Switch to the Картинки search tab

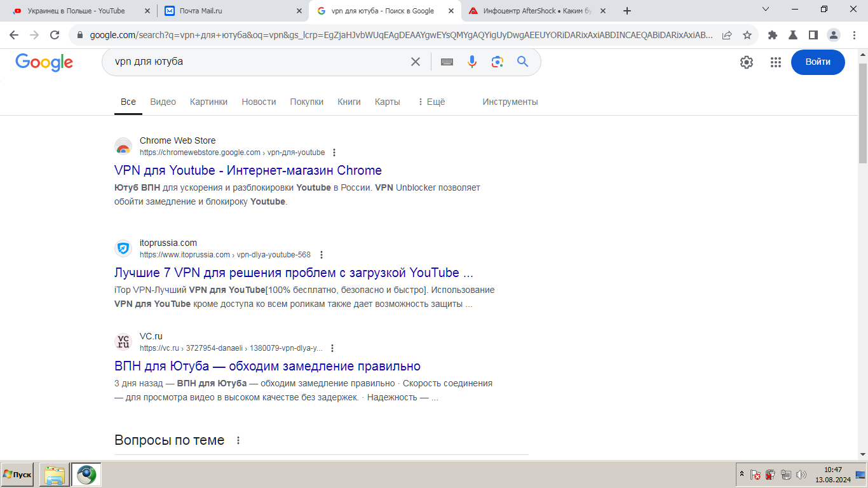point(208,102)
